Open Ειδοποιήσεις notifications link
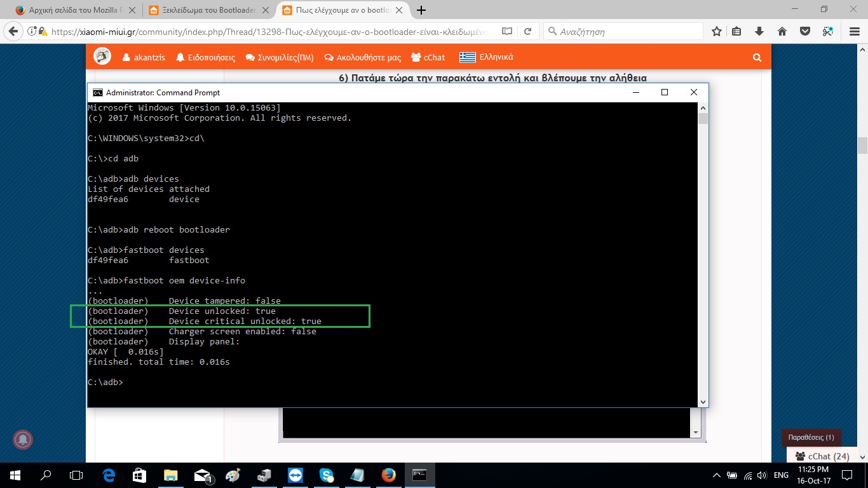868x488 pixels. 205,57
